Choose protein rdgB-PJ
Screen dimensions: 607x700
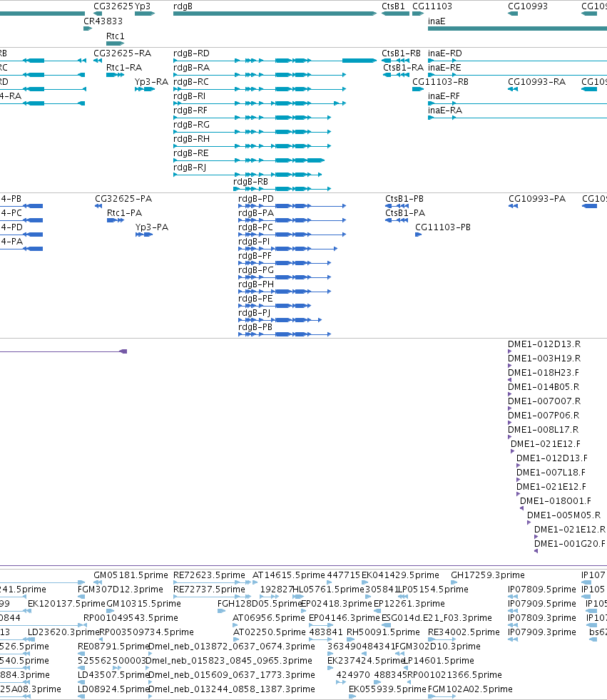tap(254, 313)
